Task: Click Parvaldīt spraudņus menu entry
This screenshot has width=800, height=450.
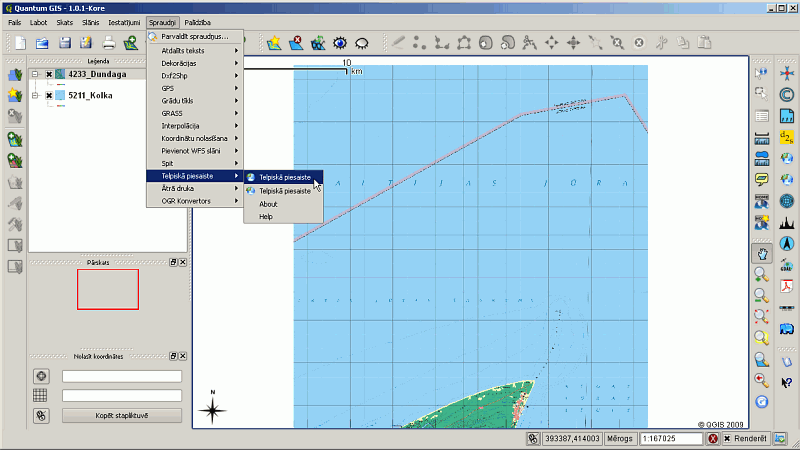Action: click(195, 37)
